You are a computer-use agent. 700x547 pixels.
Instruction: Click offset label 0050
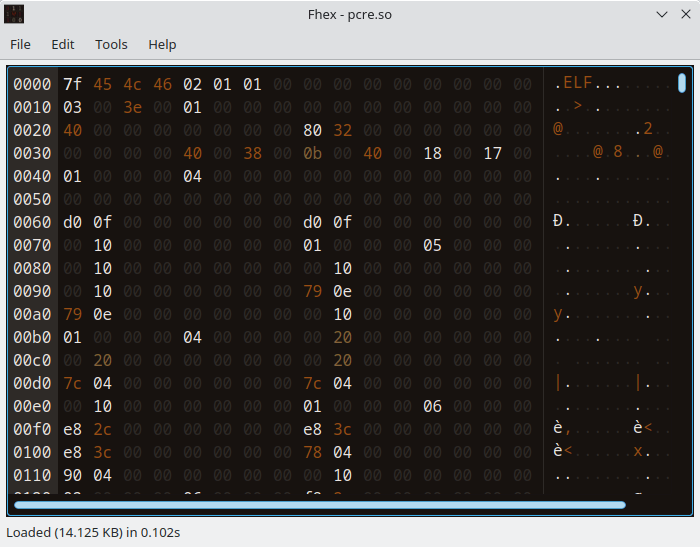(32, 200)
